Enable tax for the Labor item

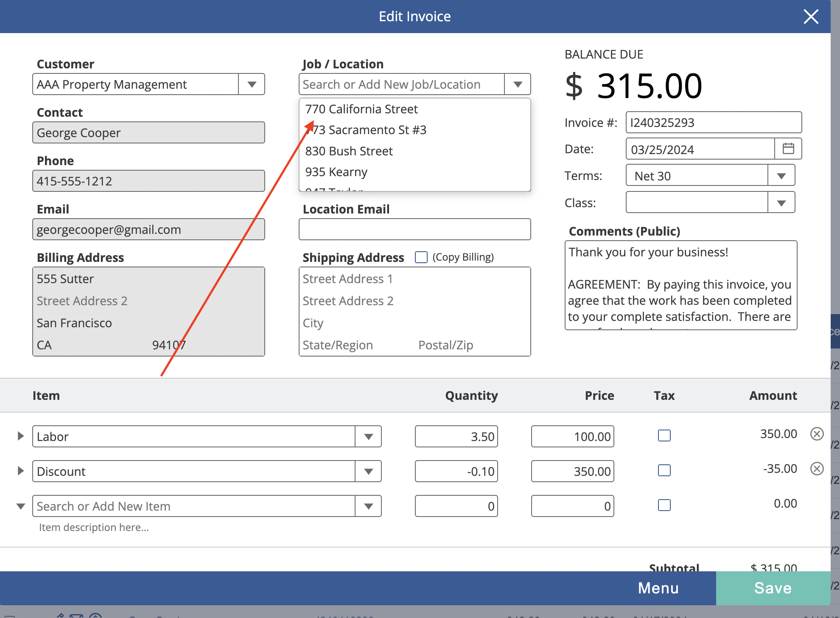pyautogui.click(x=664, y=435)
